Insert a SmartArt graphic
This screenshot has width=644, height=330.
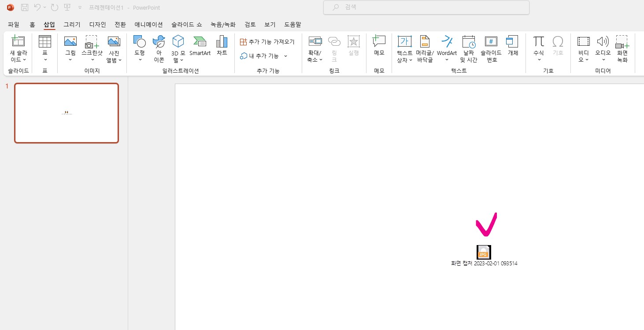point(200,46)
